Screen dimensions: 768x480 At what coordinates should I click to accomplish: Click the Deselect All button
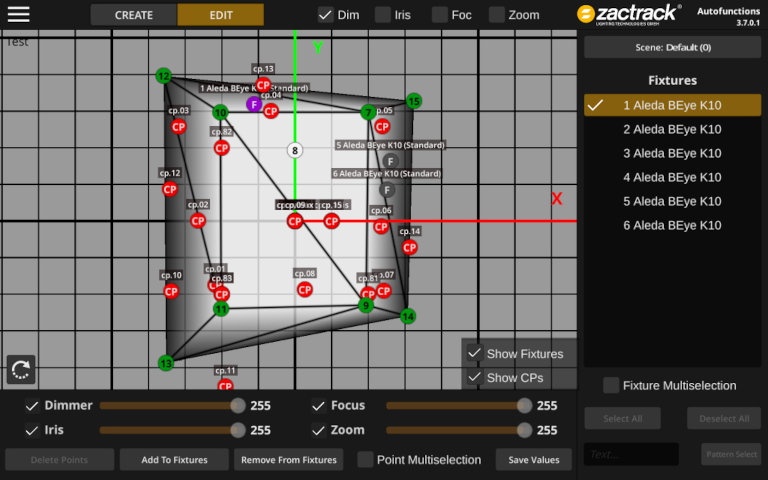724,418
